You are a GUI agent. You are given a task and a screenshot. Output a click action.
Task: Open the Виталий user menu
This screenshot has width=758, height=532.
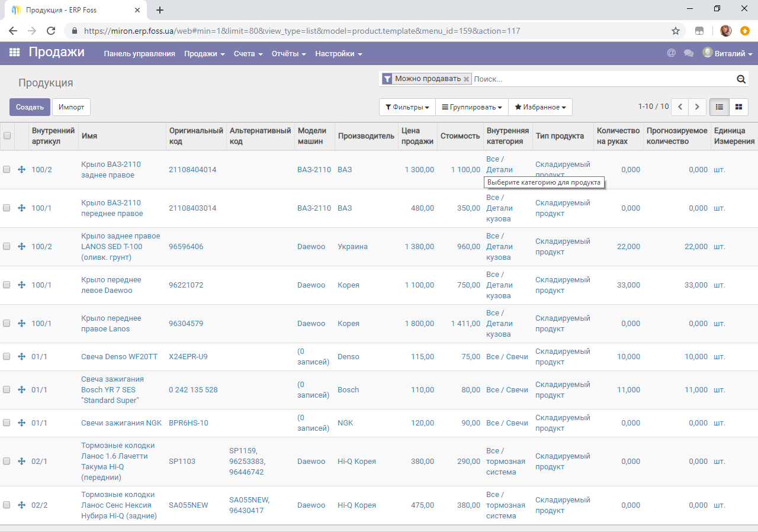728,53
